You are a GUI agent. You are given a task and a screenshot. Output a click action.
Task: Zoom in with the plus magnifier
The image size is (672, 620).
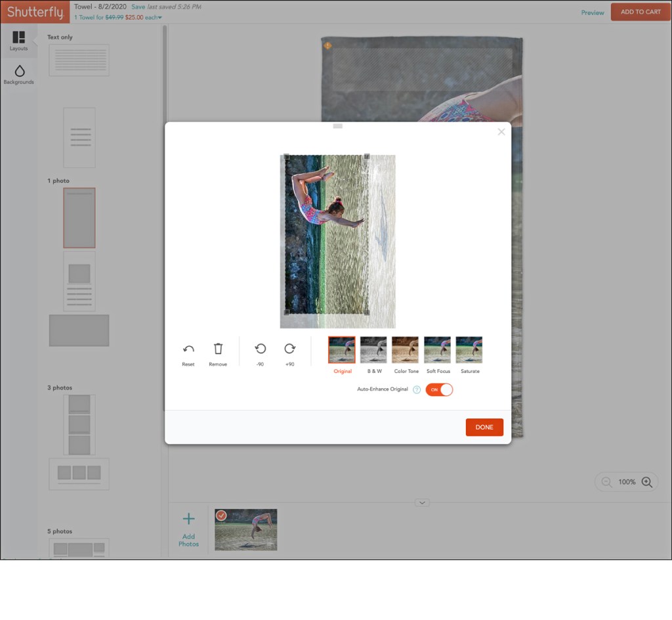(x=646, y=482)
